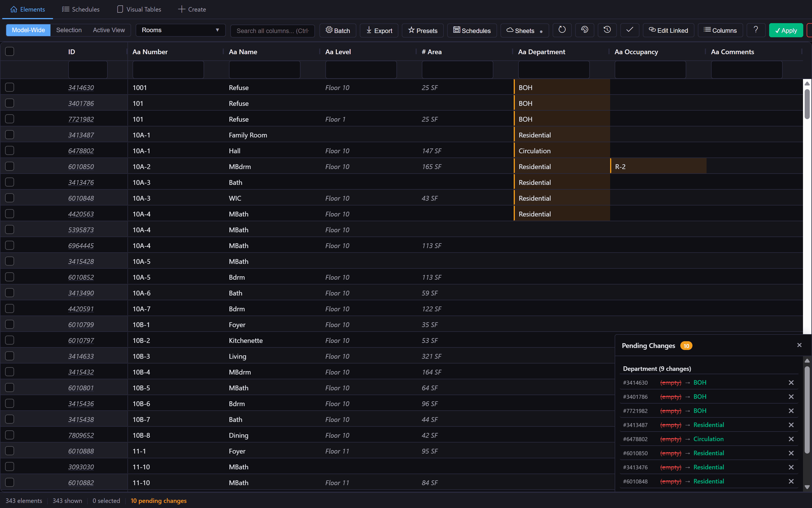Tick checkbox of Family Room row
This screenshot has height=508, width=812.
10,135
